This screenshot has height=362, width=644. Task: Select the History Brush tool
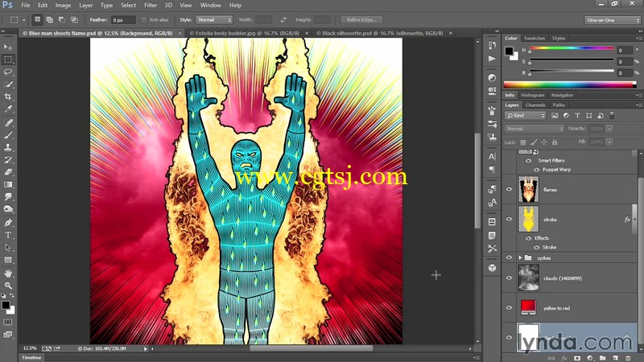click(x=8, y=159)
